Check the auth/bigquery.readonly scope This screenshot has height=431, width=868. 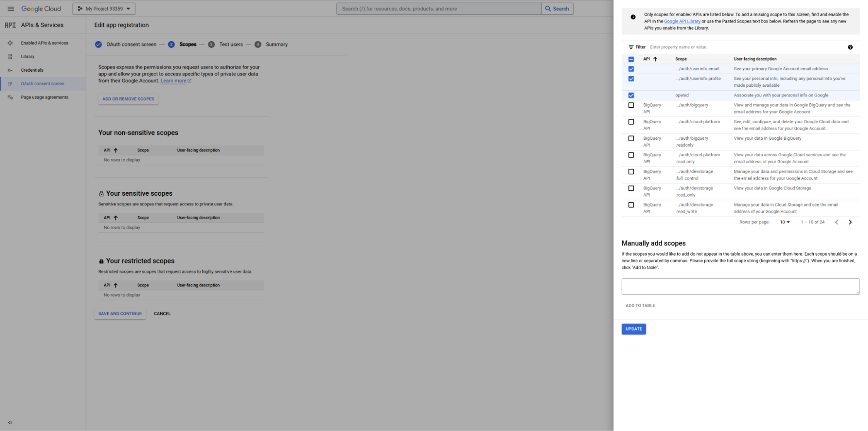point(631,138)
